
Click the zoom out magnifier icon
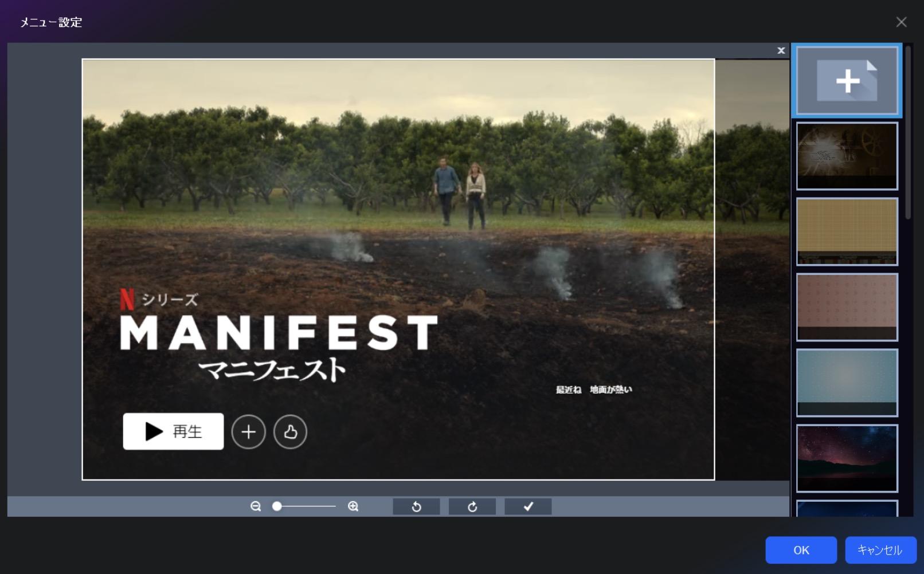256,506
